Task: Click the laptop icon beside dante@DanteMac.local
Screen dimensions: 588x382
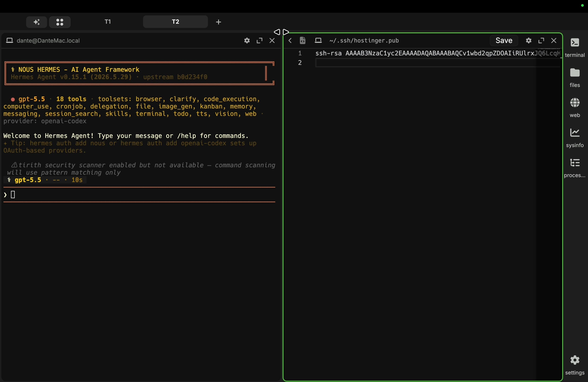Action: pyautogui.click(x=10, y=40)
